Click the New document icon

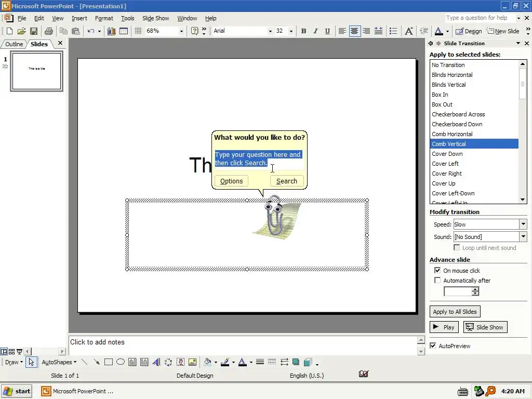(9, 31)
